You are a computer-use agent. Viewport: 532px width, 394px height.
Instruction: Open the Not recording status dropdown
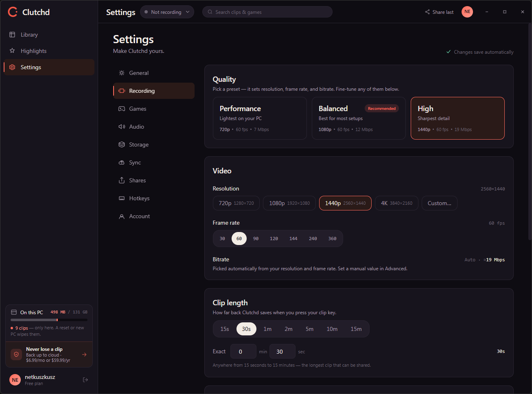point(167,12)
